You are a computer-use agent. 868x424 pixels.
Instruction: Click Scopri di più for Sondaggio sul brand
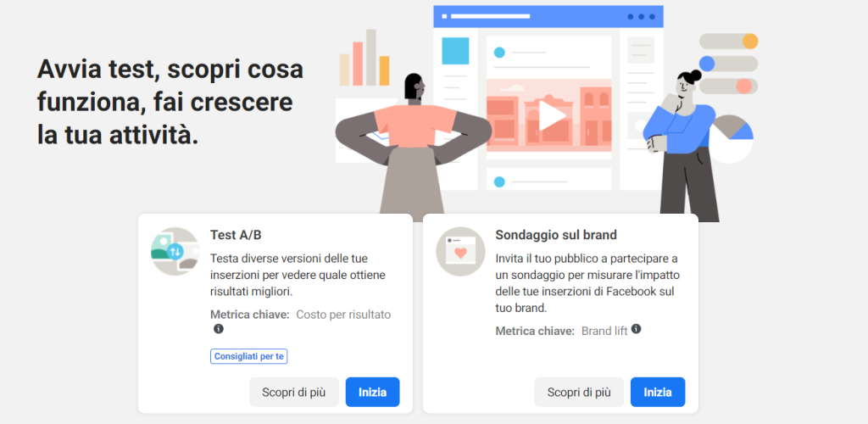click(x=579, y=393)
